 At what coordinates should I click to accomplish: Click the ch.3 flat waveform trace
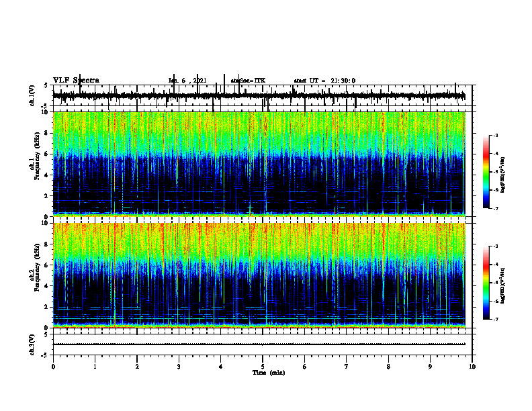259,345
